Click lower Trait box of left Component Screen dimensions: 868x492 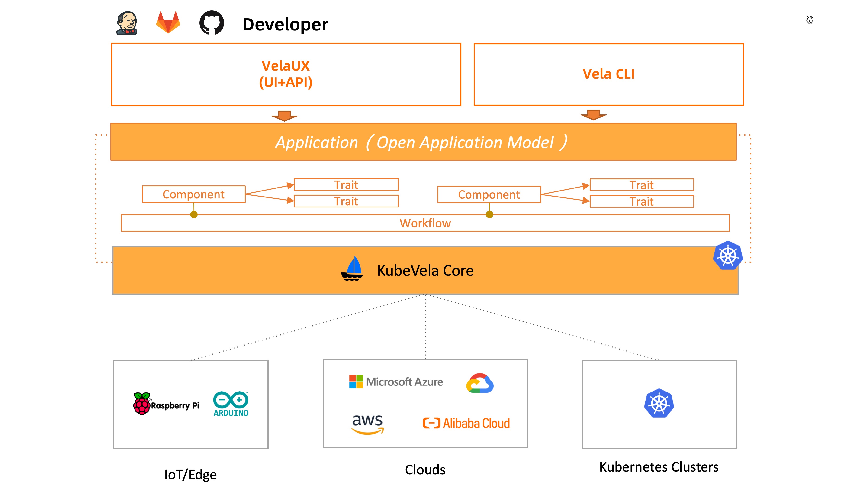pyautogui.click(x=346, y=201)
